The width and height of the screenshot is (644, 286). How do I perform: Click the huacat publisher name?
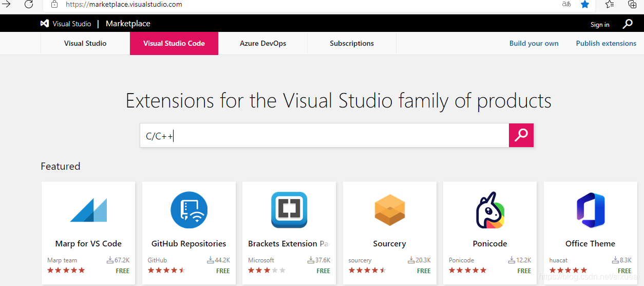coord(559,260)
